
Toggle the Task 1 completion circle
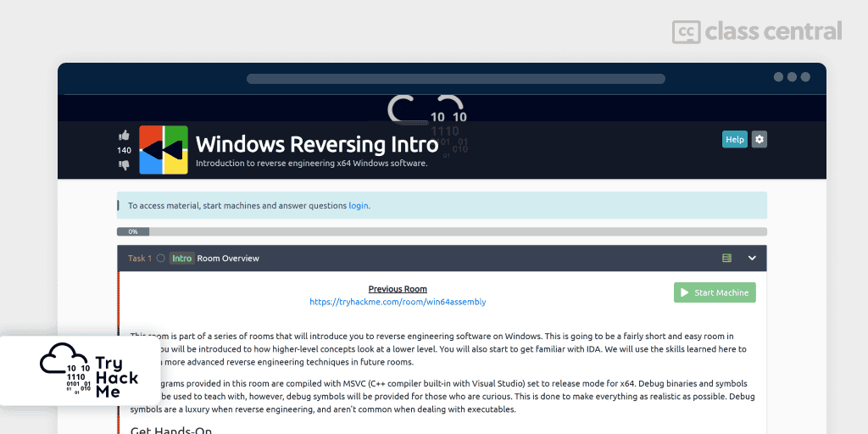pos(160,258)
